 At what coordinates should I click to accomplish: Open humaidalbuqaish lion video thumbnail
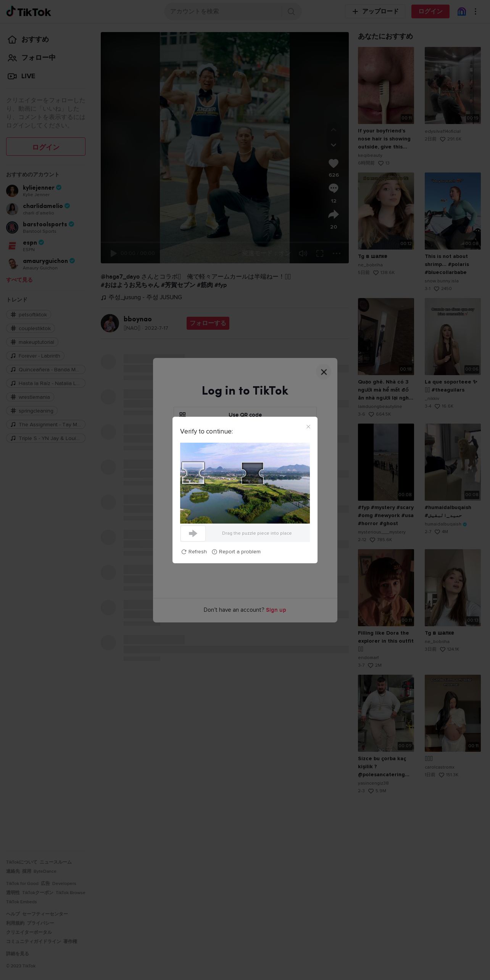pos(453,462)
